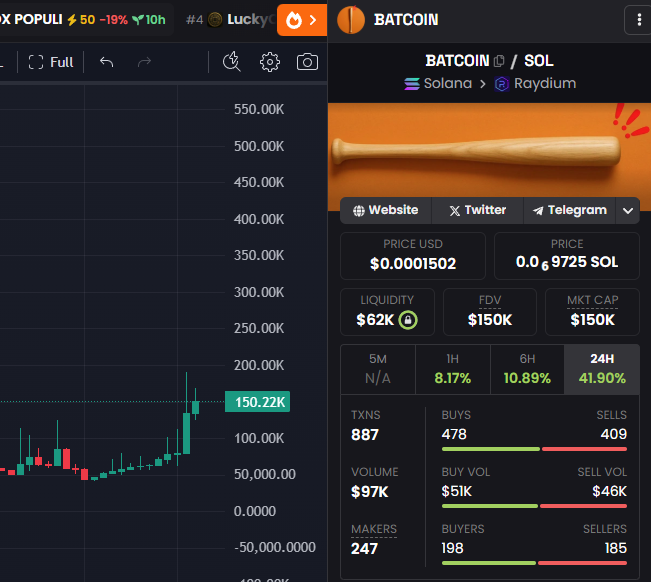Open the quick search lightning icon
Screen dimensions: 651x582
[232, 62]
